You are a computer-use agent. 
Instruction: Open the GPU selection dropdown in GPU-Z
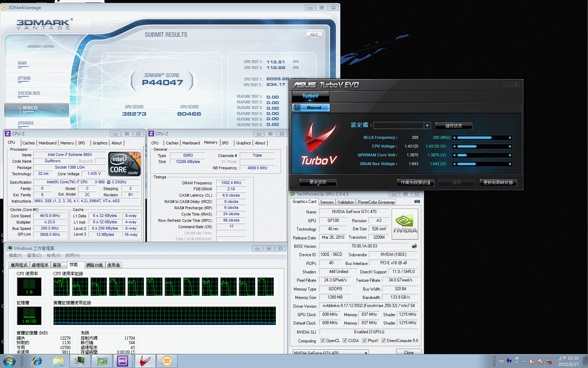point(330,352)
